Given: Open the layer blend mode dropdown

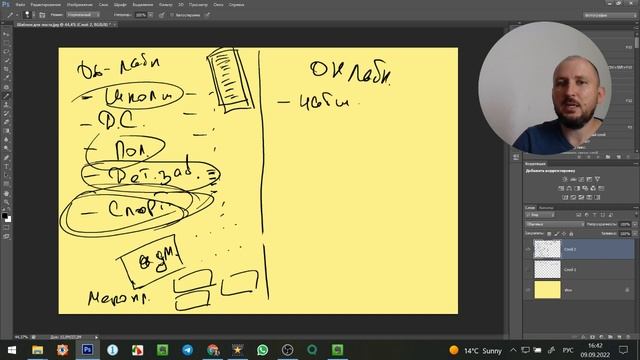Looking at the screenshot, I should 555,224.
